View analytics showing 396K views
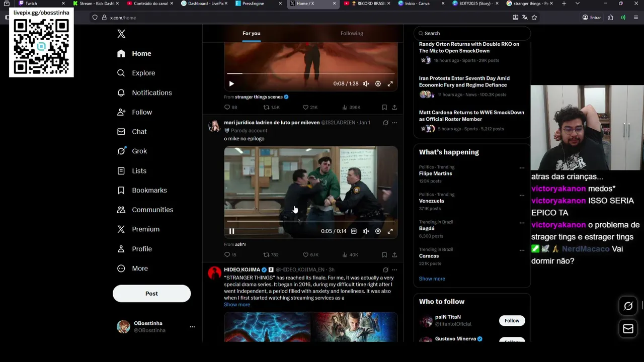This screenshot has height=362, width=644. (x=351, y=107)
